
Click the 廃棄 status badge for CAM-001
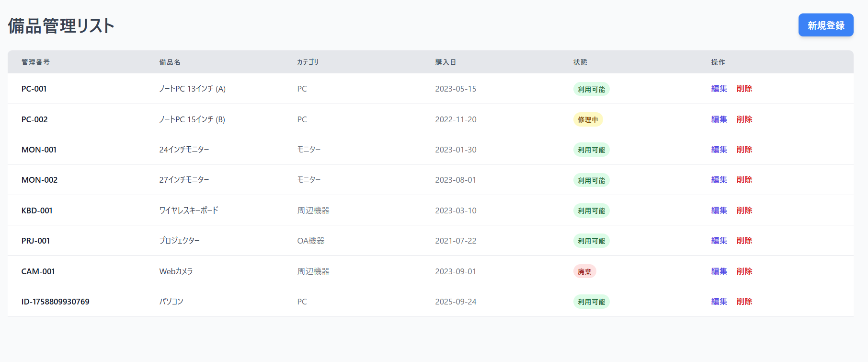[584, 271]
